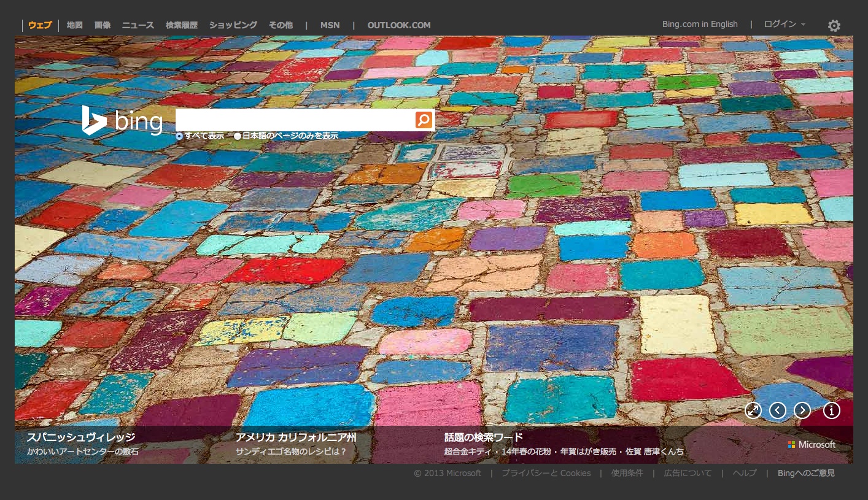Click inside the Bing search box
Viewport: 868px width, 500px height.
click(295, 120)
